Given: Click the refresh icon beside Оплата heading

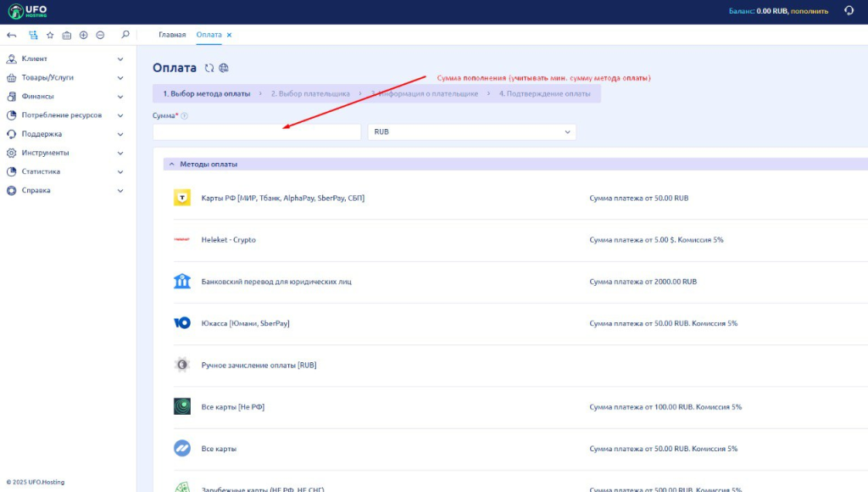Looking at the screenshot, I should click(209, 68).
